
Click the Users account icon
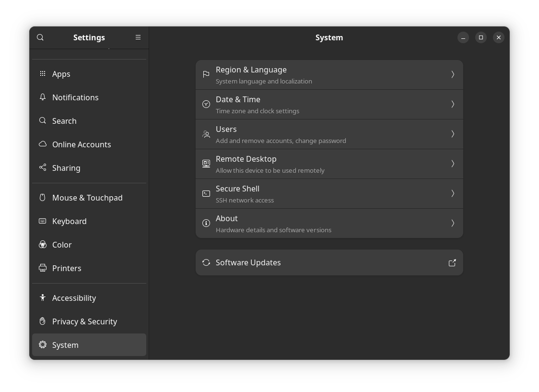[x=206, y=134]
